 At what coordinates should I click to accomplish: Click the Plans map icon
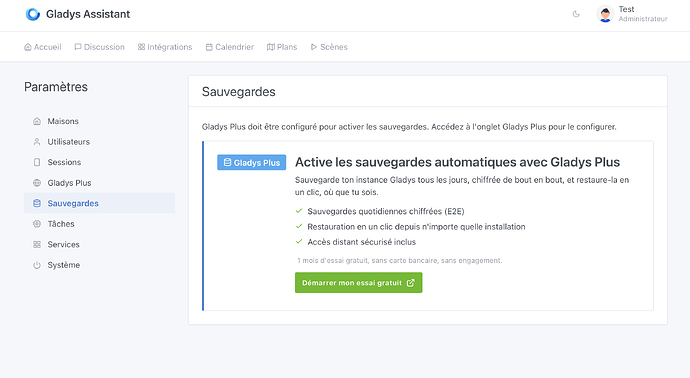pos(271,47)
